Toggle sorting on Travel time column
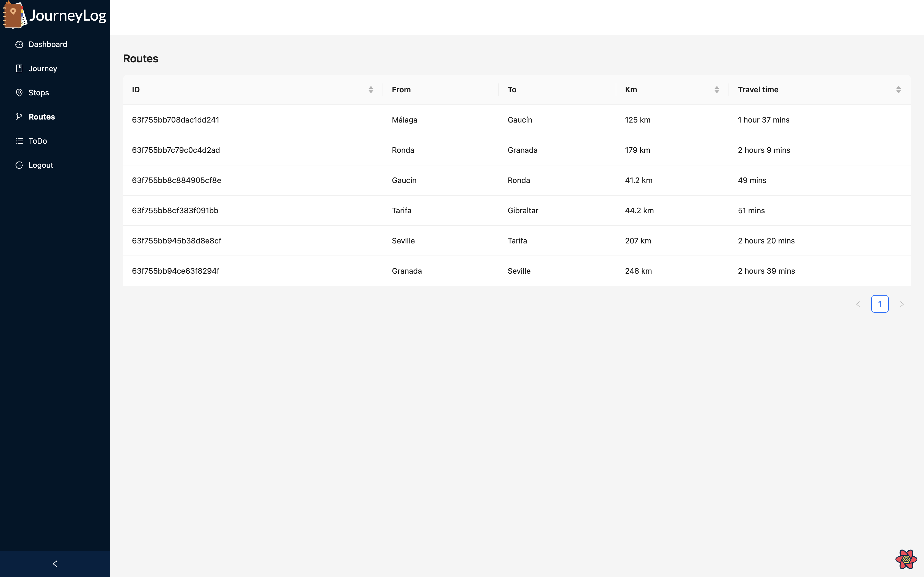 coord(898,90)
